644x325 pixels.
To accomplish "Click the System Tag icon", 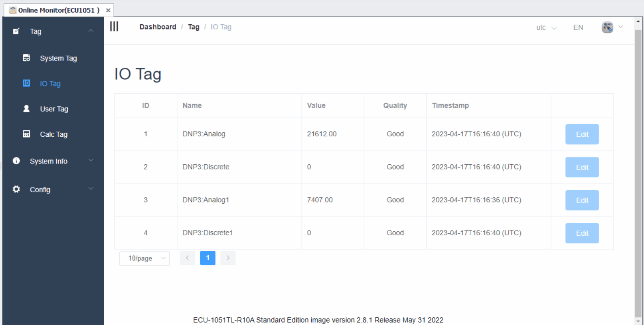I will coord(26,58).
